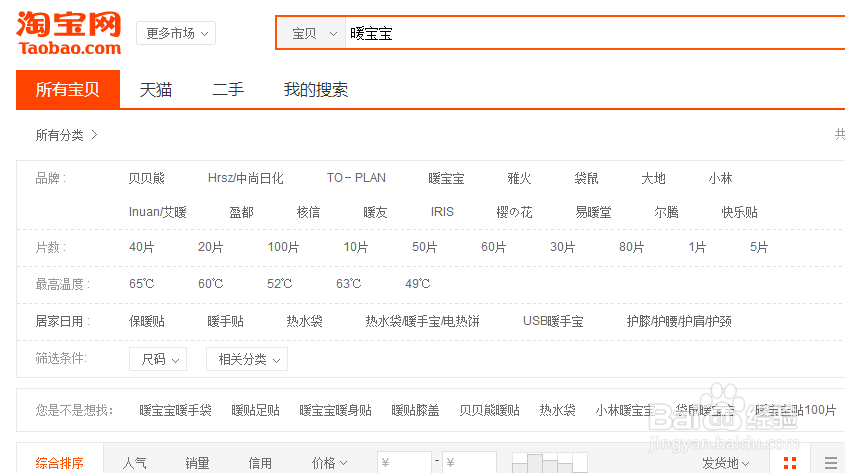The height and width of the screenshot is (473, 845).
Task: Expand 所有分类 breadcrumb arrow
Action: point(95,135)
